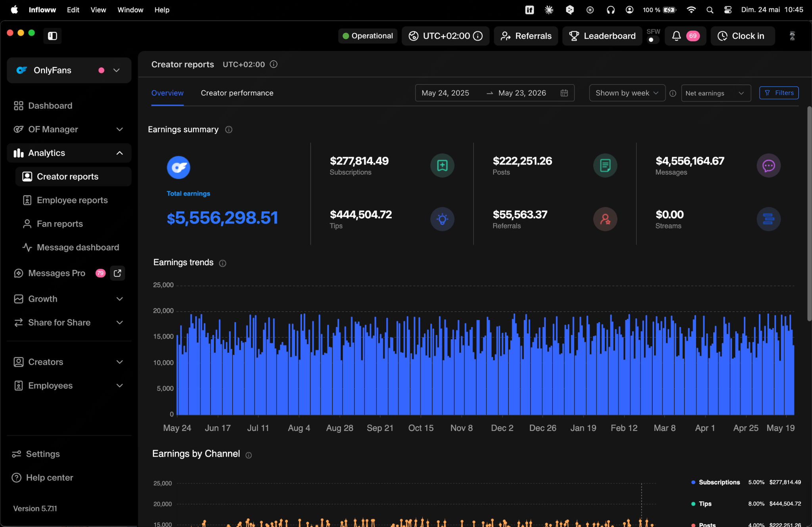Screen dimensions: 812x527
Task: Open macOS Spotlight search
Action: [x=710, y=10]
